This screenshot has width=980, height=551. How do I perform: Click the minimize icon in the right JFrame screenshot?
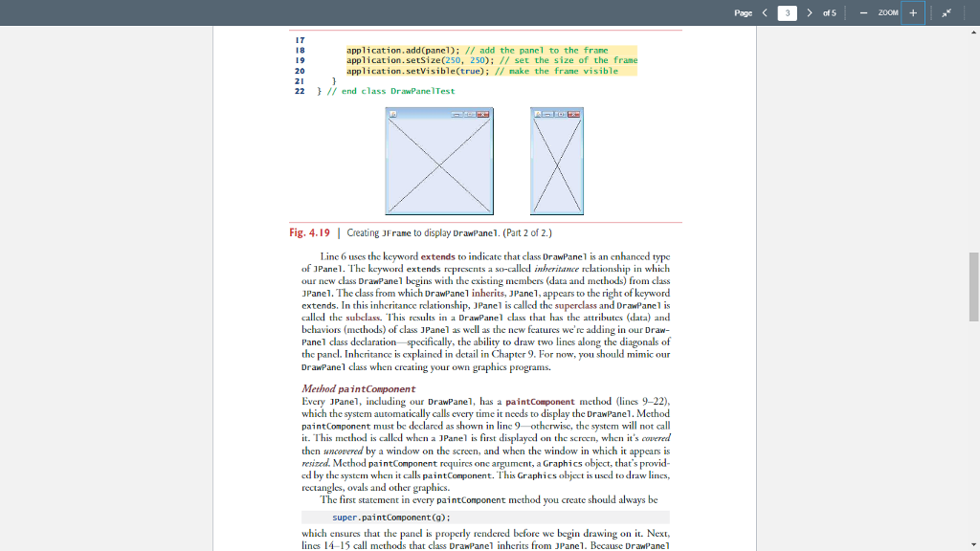pos(548,115)
